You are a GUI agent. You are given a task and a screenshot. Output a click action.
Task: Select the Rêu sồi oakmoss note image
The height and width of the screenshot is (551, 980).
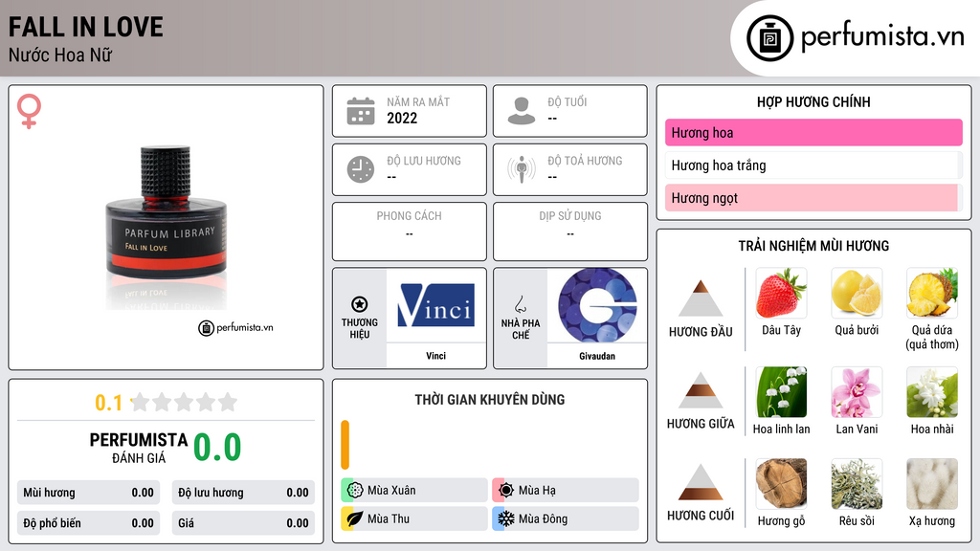857,484
